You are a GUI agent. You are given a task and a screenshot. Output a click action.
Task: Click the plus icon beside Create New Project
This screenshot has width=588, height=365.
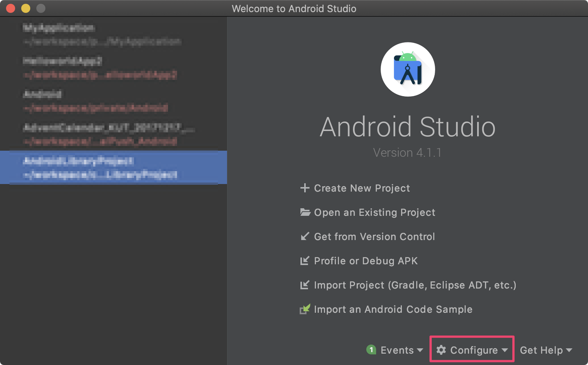click(305, 188)
